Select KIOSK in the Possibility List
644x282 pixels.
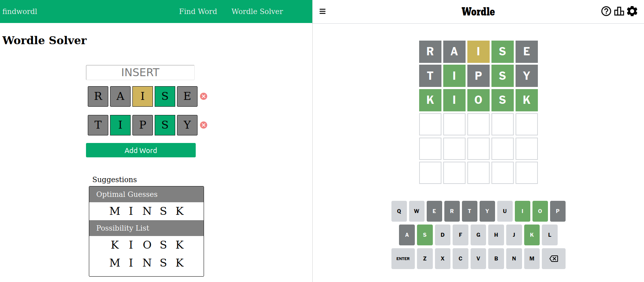146,245
